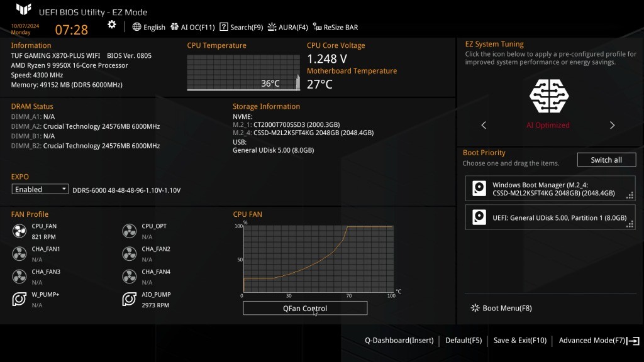Go to previous EZ System Tuning profile

[484, 125]
